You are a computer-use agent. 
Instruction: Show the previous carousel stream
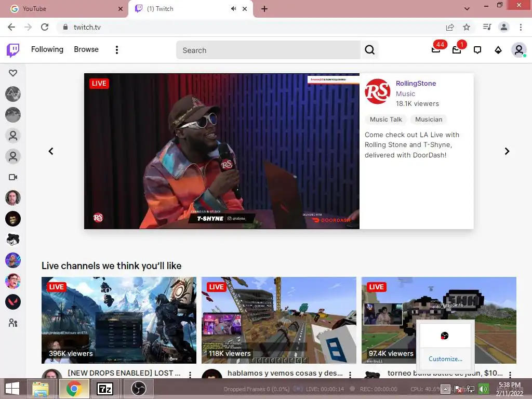click(x=51, y=151)
